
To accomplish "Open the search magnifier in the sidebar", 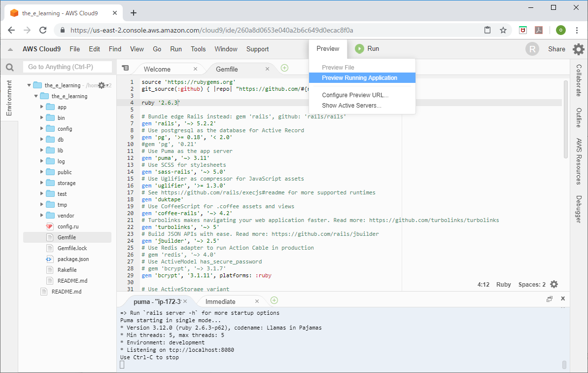I will [x=10, y=67].
